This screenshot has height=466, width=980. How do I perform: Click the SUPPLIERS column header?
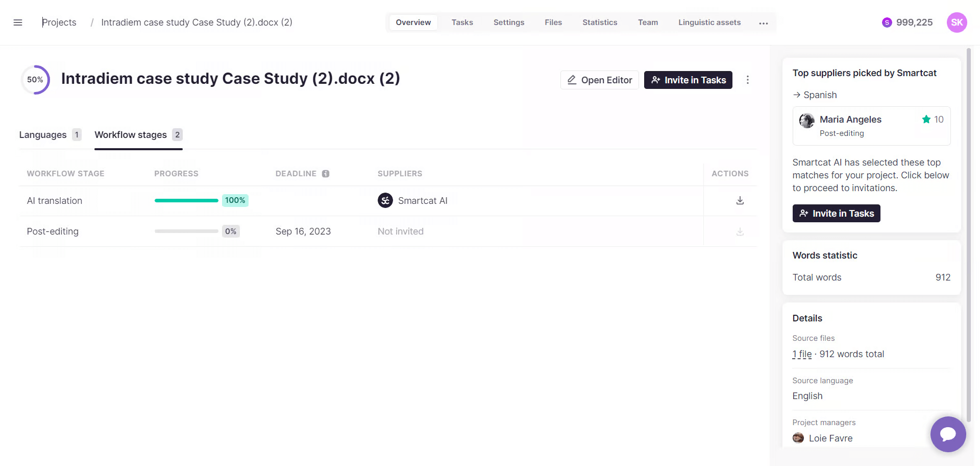pyautogui.click(x=400, y=174)
